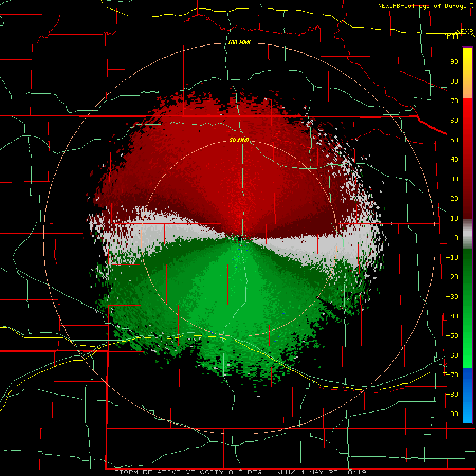The image size is (476, 476).
Task: Click the -40 value on the velocity scale
Action: pos(452,316)
